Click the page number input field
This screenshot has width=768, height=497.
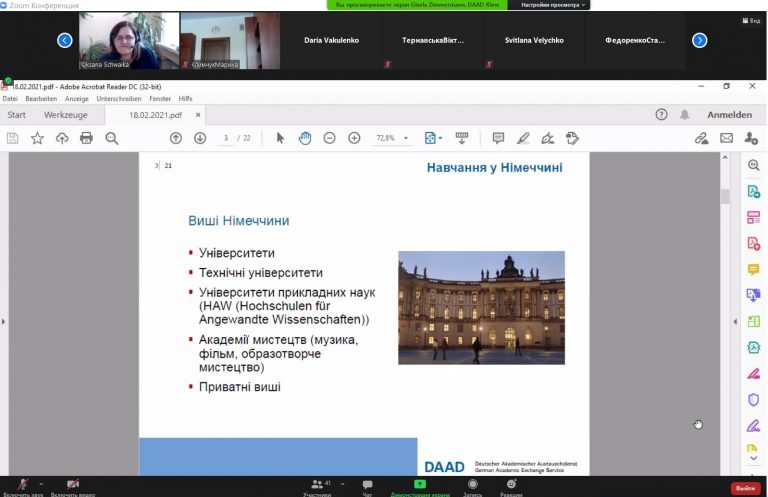coord(227,138)
